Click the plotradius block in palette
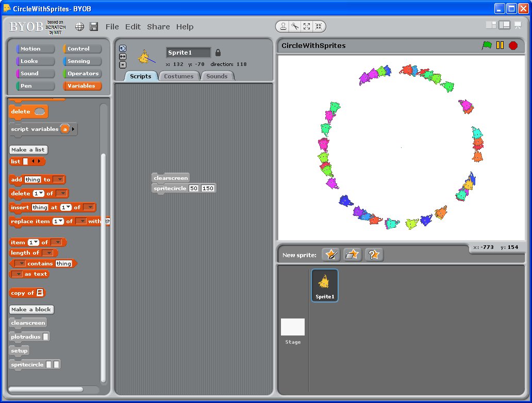This screenshot has width=532, height=403. [x=29, y=337]
